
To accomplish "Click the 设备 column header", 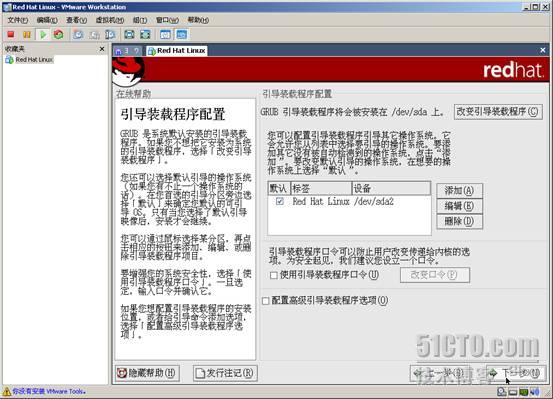I will tap(391, 188).
